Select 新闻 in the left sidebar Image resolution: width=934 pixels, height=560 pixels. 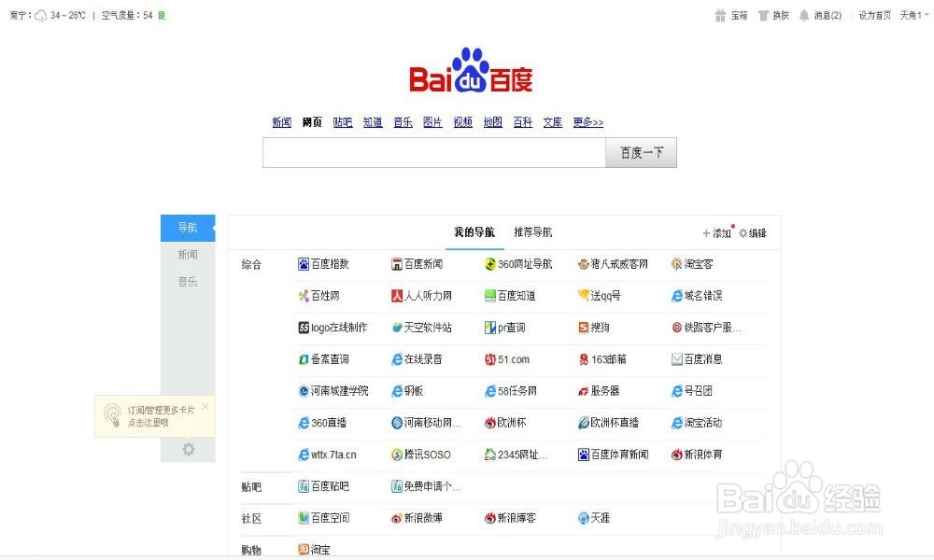(188, 255)
